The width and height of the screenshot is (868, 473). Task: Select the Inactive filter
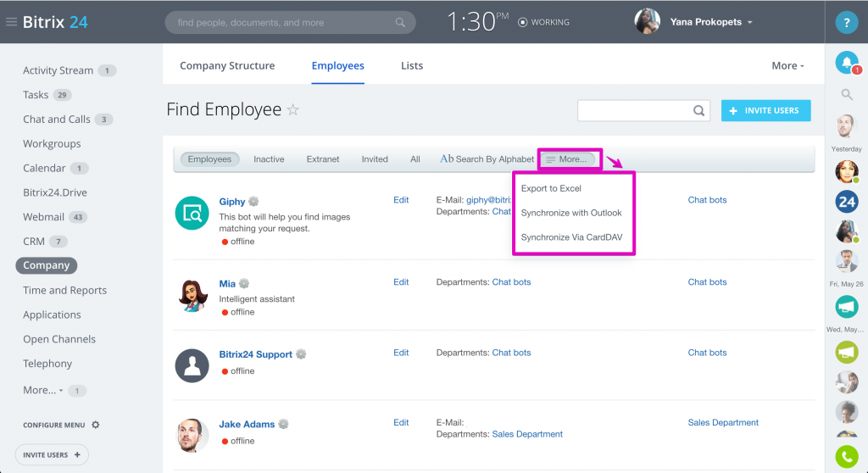click(269, 159)
